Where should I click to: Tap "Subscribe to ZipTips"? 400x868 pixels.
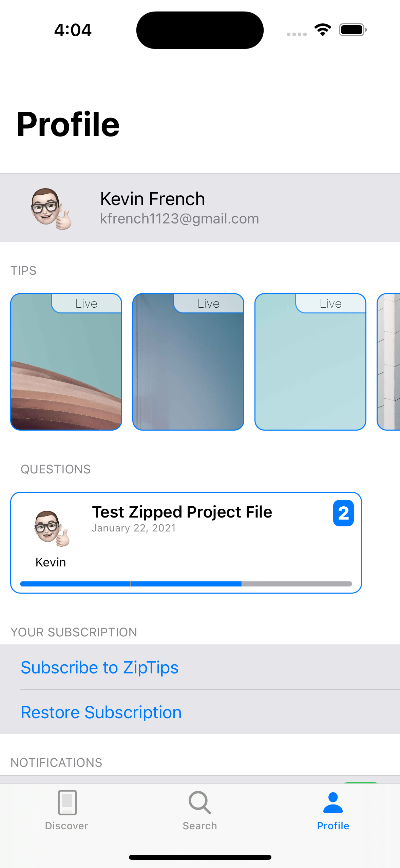point(99,668)
